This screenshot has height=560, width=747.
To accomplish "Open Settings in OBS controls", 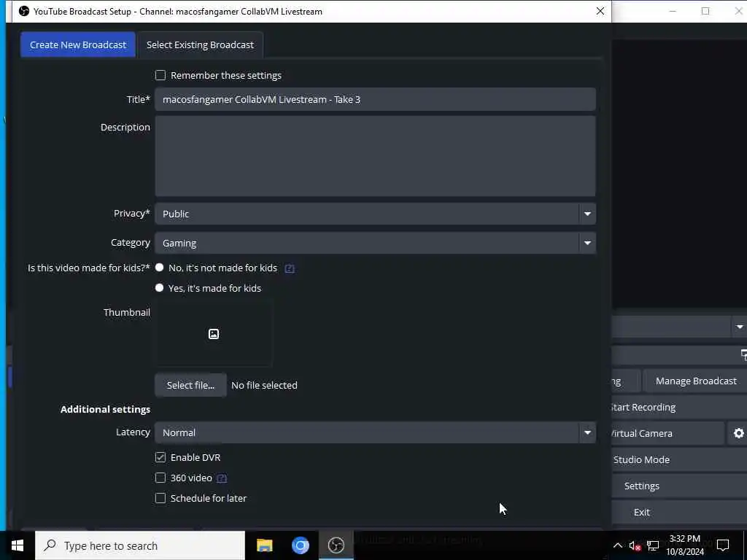I will tap(679, 486).
